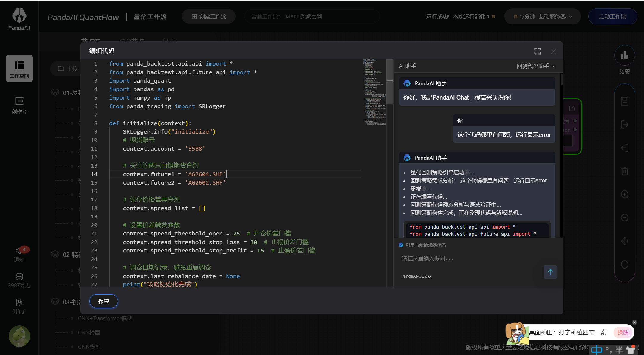Open the 基础服务器 server dropdown

pyautogui.click(x=543, y=17)
